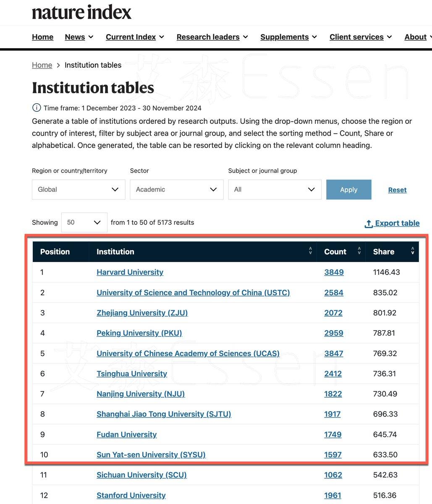Sort table by Institution column arrows

click(x=310, y=251)
